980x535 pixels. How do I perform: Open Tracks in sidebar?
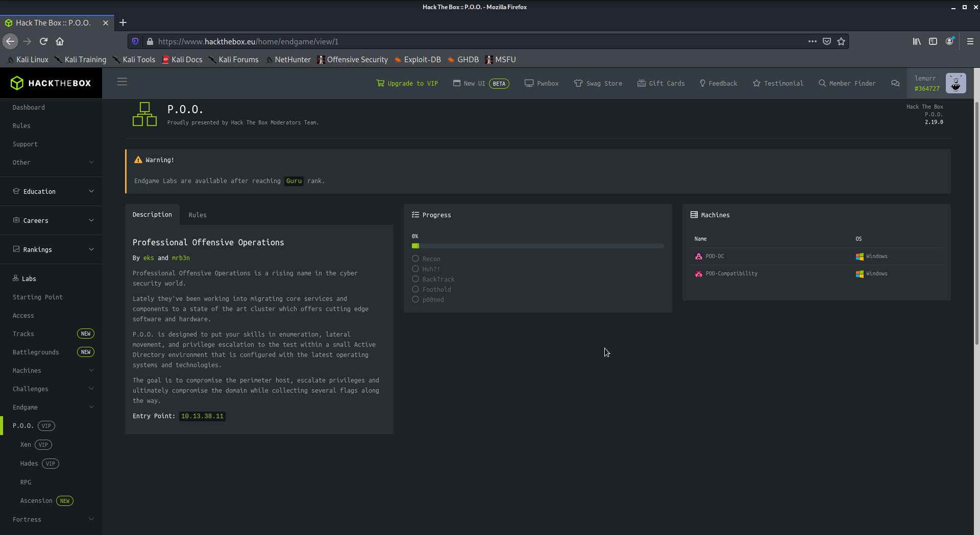click(23, 334)
